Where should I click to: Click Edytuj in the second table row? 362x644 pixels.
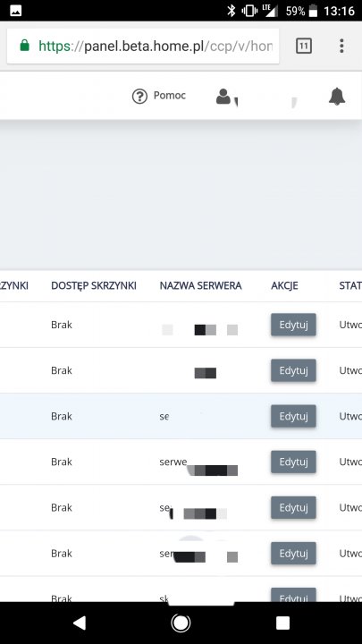293,370
